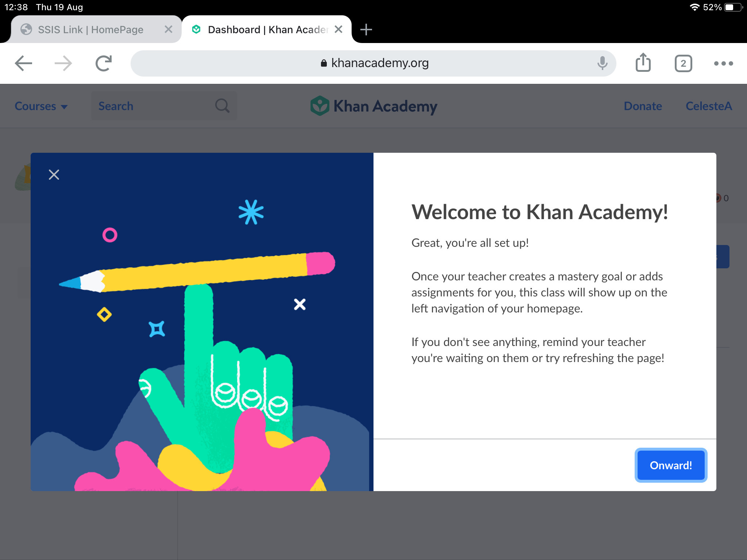Close the Khan Academy Dashboard tab
The image size is (747, 560).
tap(338, 30)
